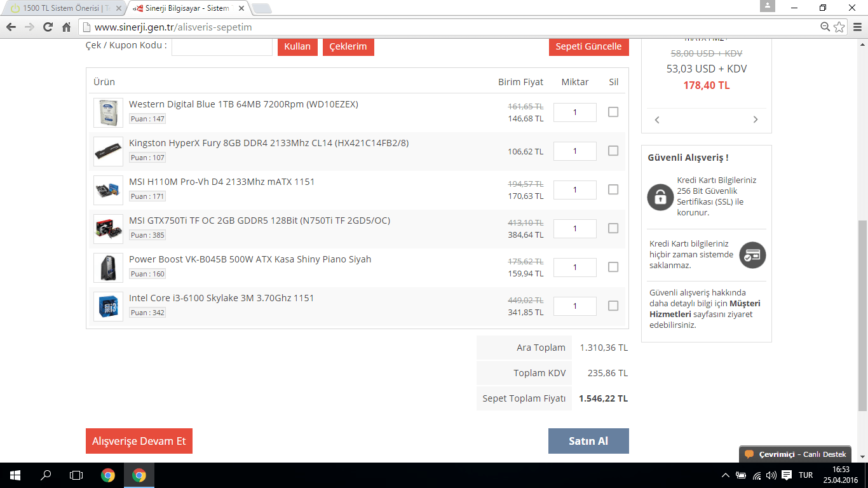This screenshot has height=488, width=868.
Task: Open Western Digital Blue 1TB product link
Action: pyautogui.click(x=243, y=104)
